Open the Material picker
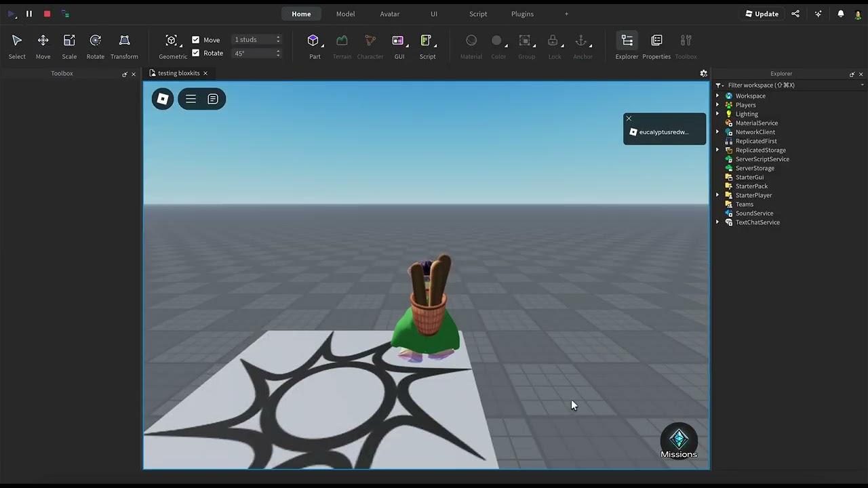The image size is (868, 488). coord(471,47)
